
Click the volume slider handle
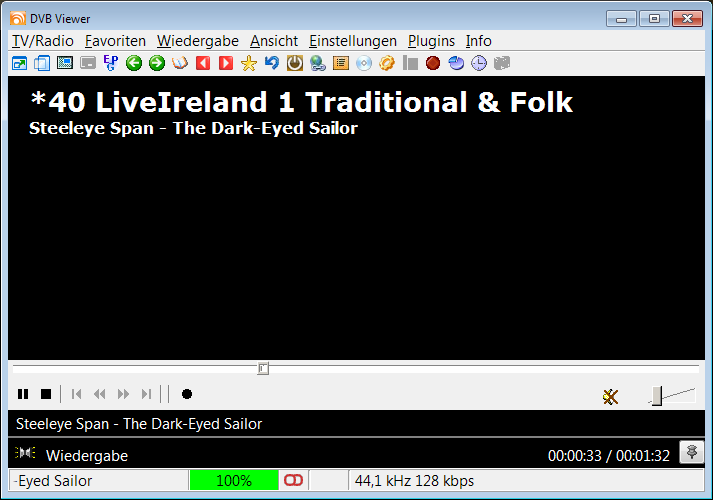(657, 396)
